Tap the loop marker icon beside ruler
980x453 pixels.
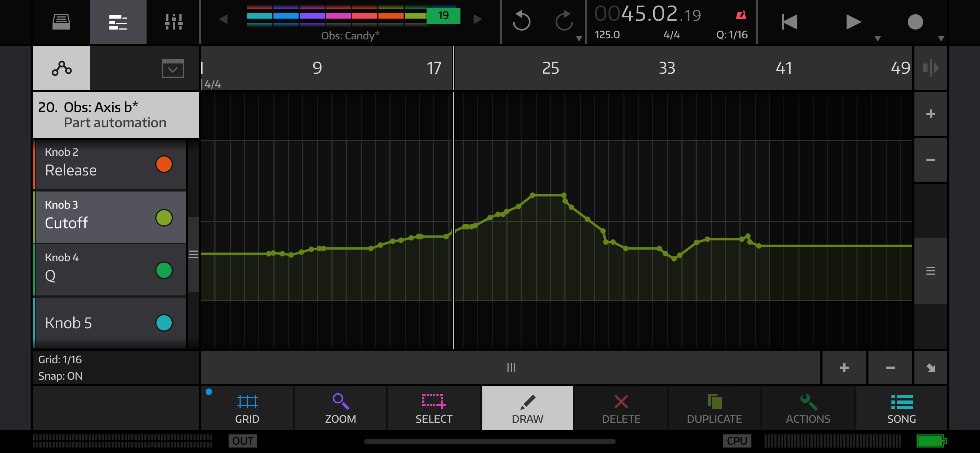[x=930, y=68]
